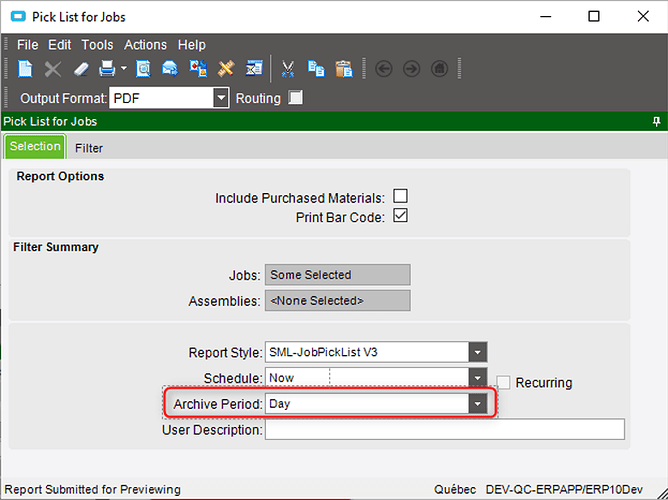This screenshot has height=500, width=668.
Task: Click the 'SML-JobPickList V3' report style value
Action: pos(323,352)
